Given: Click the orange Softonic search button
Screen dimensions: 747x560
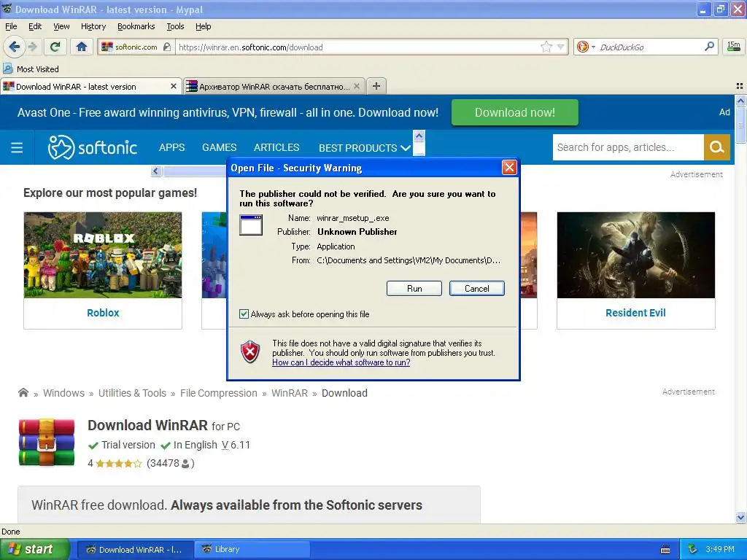Looking at the screenshot, I should tap(716, 147).
